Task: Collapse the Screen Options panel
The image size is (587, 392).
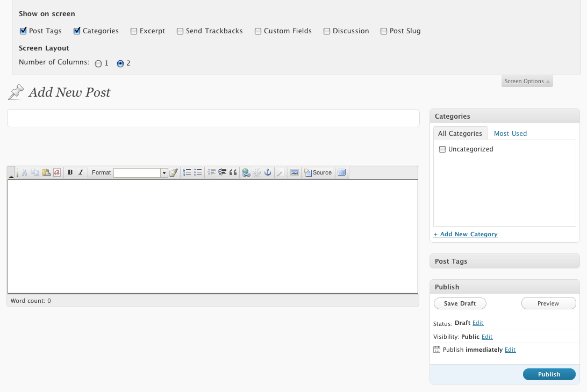Action: pyautogui.click(x=527, y=81)
